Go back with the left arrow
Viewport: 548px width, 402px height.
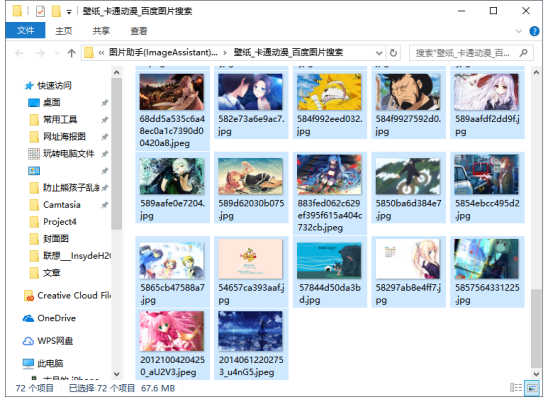pos(19,53)
